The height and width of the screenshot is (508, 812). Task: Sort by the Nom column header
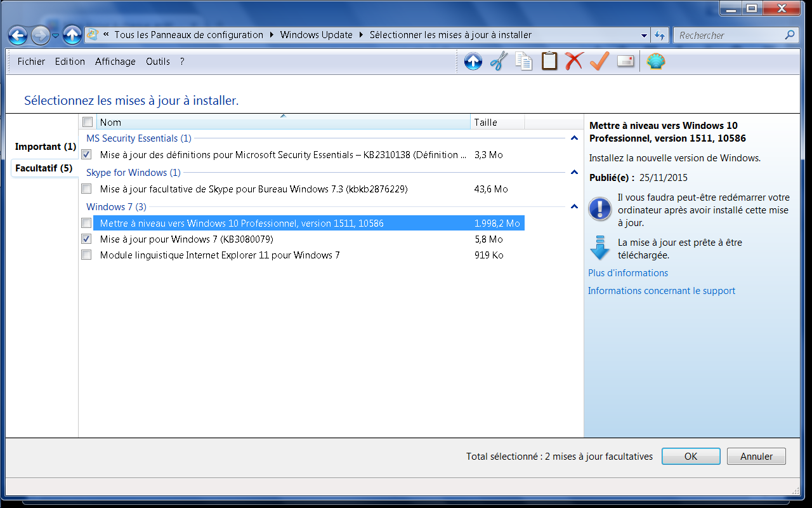click(284, 122)
